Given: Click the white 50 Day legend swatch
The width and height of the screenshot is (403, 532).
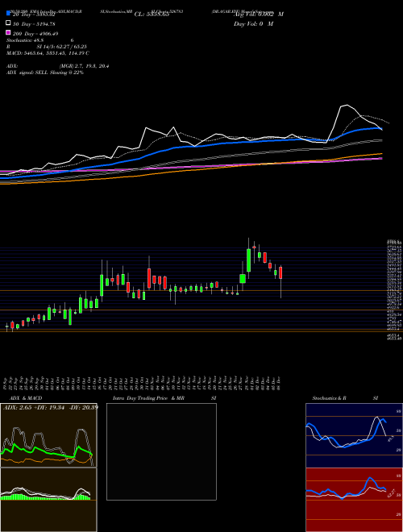Looking at the screenshot, I should click(x=8, y=23).
